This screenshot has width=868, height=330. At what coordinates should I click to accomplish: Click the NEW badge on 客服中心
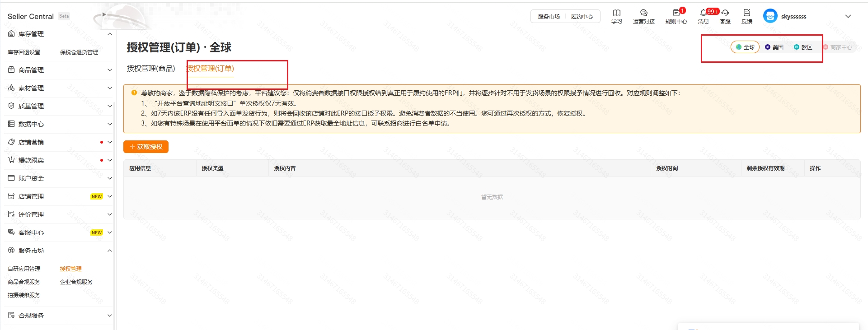coord(97,232)
